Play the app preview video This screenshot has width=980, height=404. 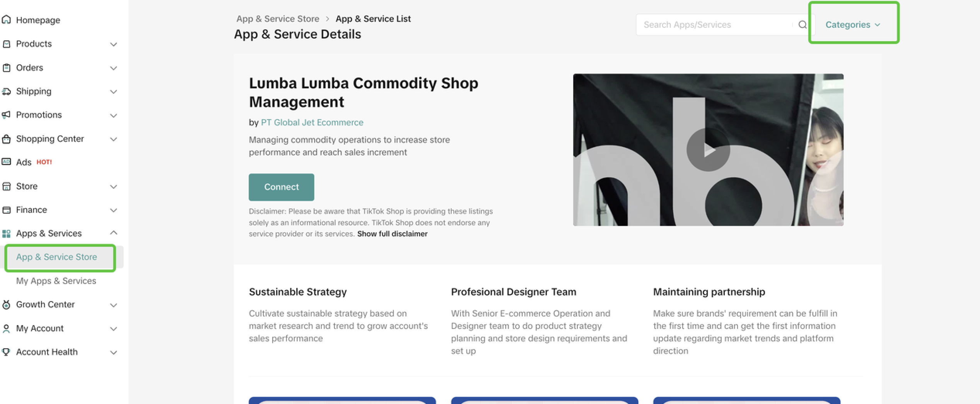tap(708, 150)
